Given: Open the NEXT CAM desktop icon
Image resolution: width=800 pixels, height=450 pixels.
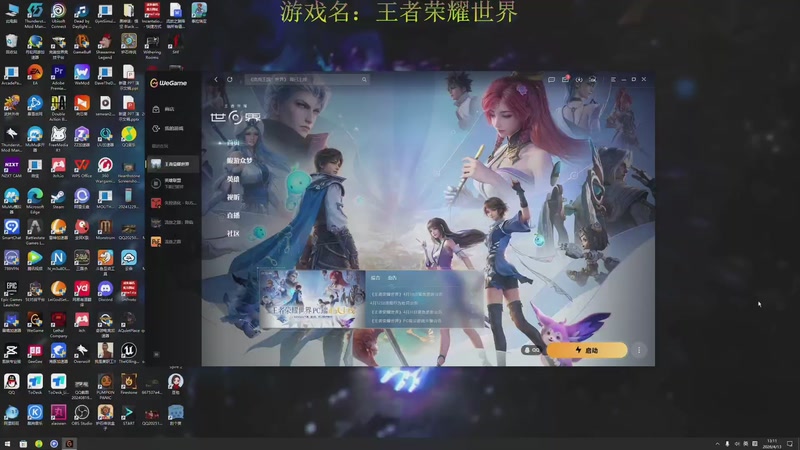Looking at the screenshot, I should 11,168.
